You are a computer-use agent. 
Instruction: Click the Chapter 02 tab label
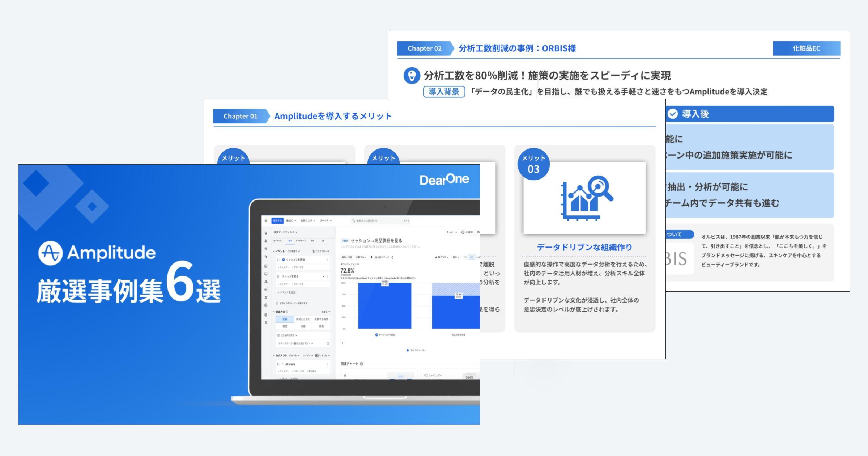coord(425,48)
